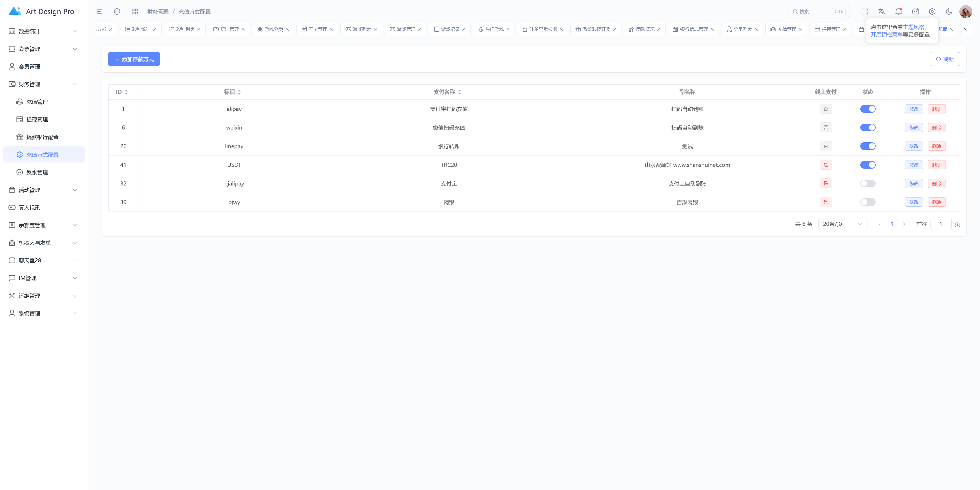
Task: Switch to dark mode with the moon icon
Action: click(949, 11)
